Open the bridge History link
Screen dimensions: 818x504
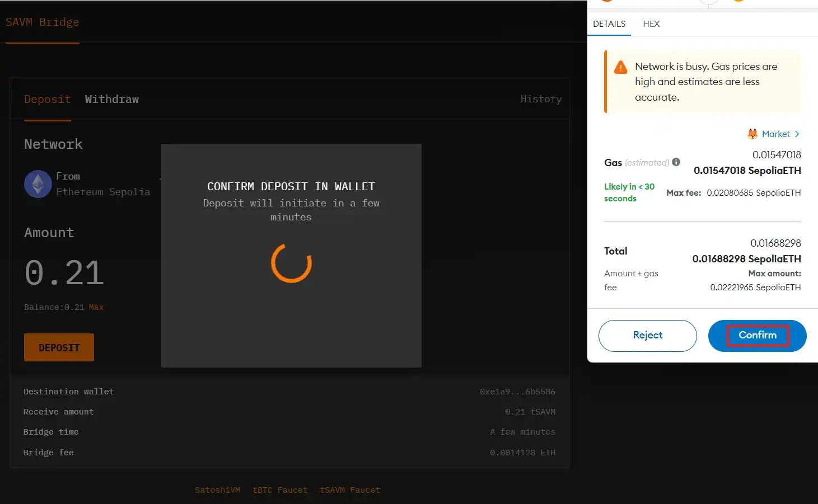541,99
